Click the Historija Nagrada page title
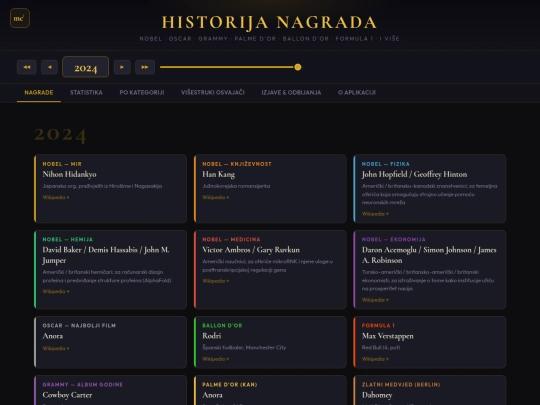The width and height of the screenshot is (540, 405). 269,22
